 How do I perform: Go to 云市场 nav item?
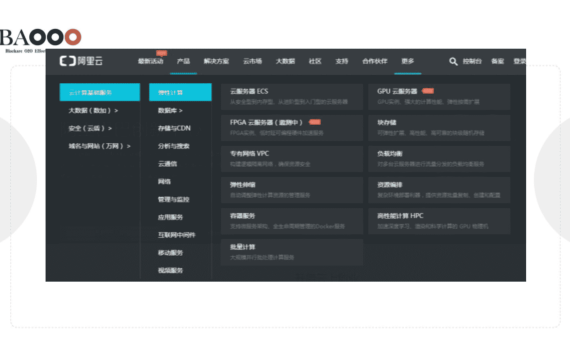(x=252, y=61)
